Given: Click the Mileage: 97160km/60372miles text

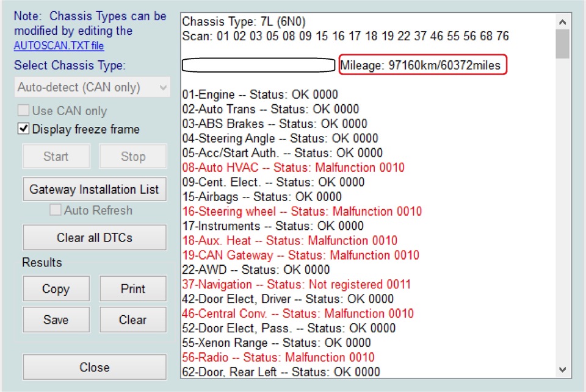Looking at the screenshot, I should [420, 65].
